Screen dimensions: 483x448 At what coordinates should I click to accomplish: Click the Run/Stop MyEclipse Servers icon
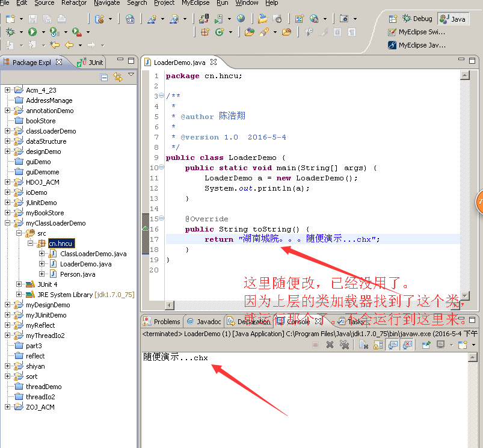[x=218, y=19]
